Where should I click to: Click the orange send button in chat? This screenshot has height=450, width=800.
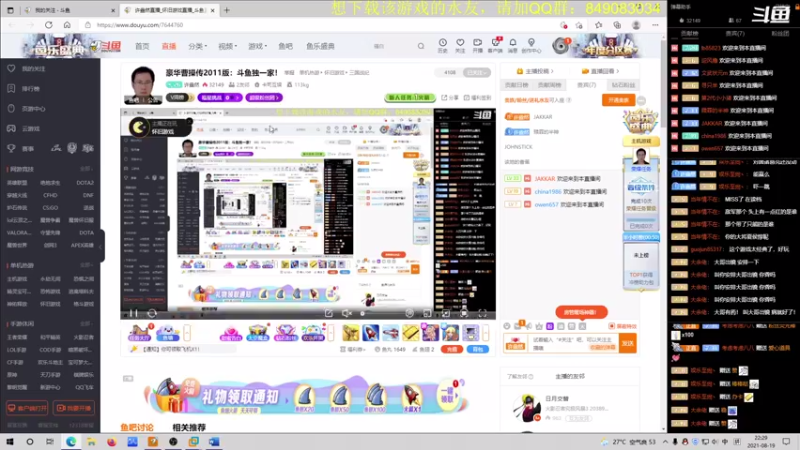pos(627,343)
